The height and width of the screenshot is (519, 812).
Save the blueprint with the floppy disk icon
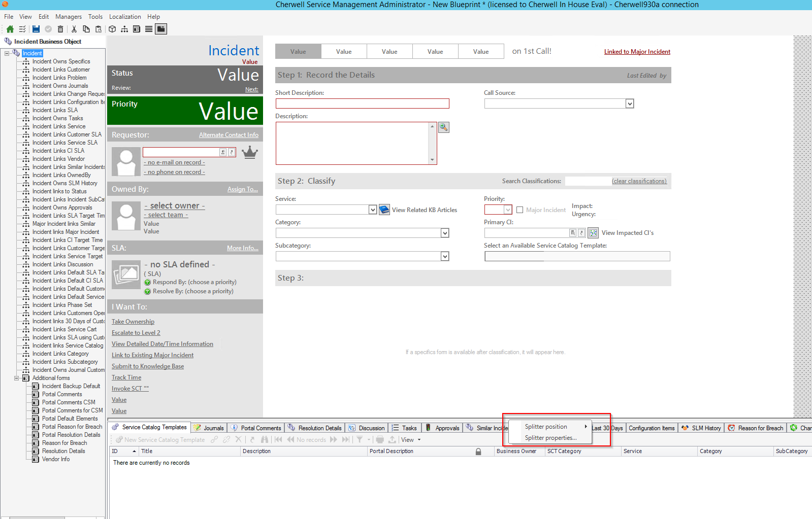click(36, 29)
